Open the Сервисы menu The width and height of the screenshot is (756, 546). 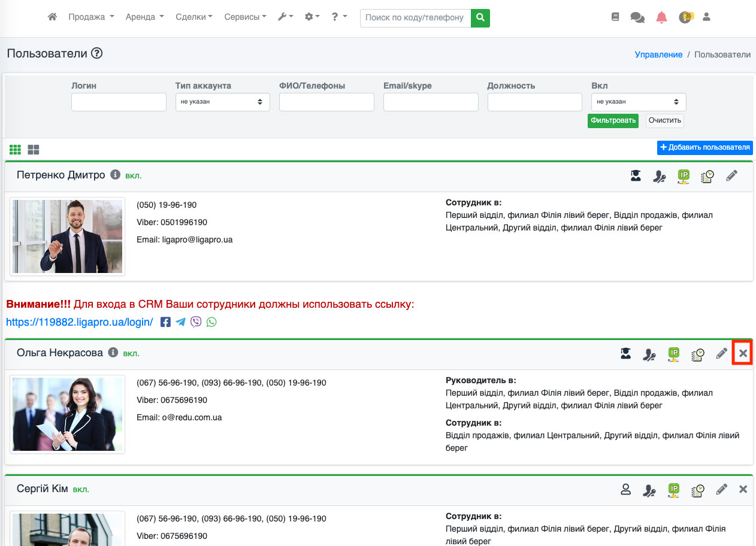[245, 17]
